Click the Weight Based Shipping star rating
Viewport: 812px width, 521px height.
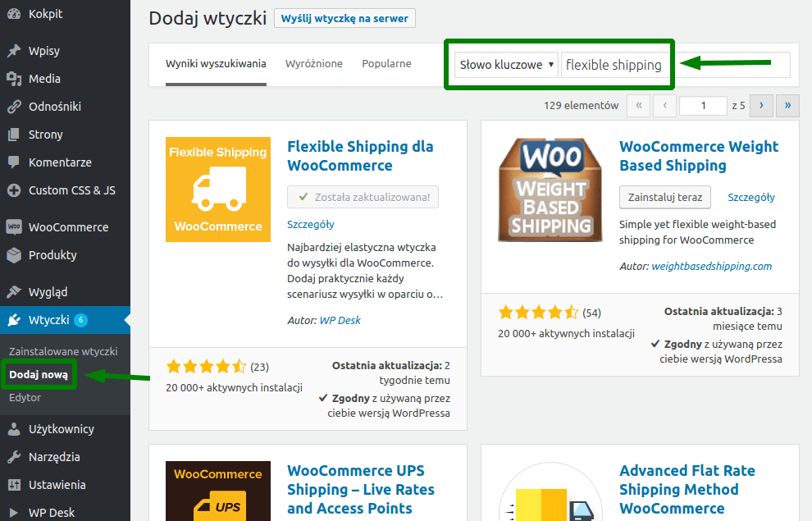[x=539, y=313]
